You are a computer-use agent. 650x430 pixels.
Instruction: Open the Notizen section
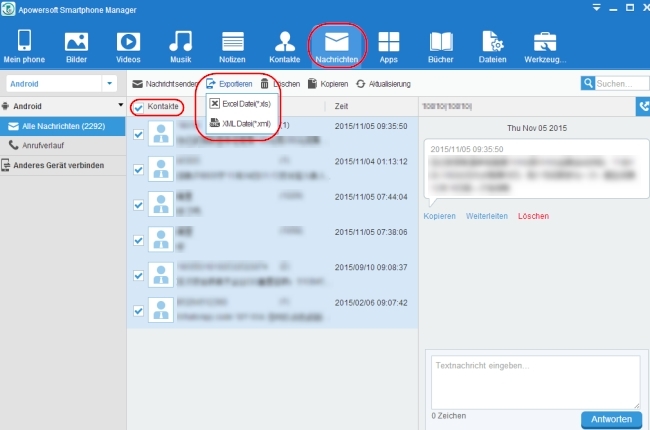tap(232, 46)
